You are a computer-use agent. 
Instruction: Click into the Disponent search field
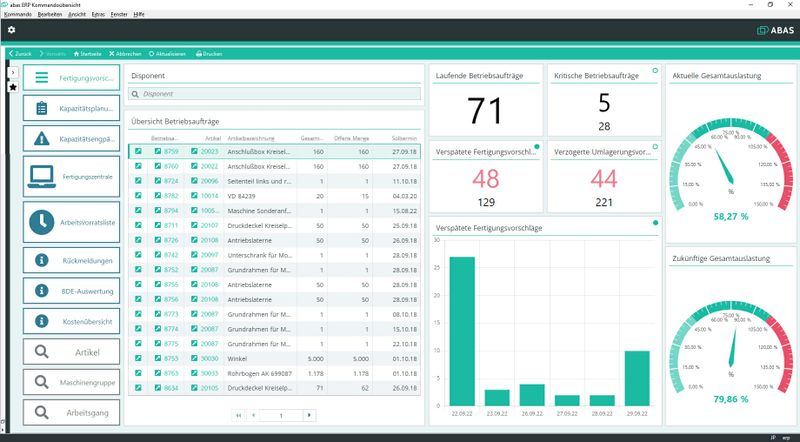[274, 94]
